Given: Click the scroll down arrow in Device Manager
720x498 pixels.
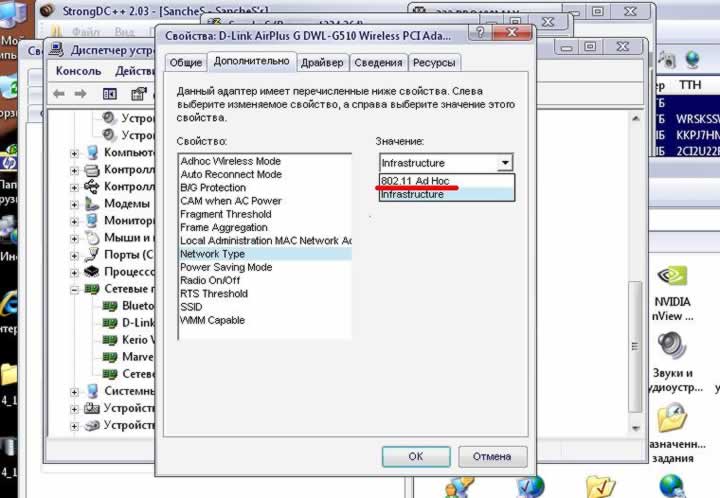Looking at the screenshot, I should click(636, 428).
